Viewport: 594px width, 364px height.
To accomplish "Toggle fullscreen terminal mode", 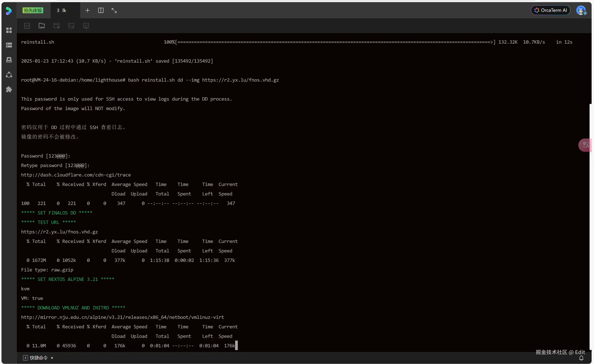I will point(114,10).
